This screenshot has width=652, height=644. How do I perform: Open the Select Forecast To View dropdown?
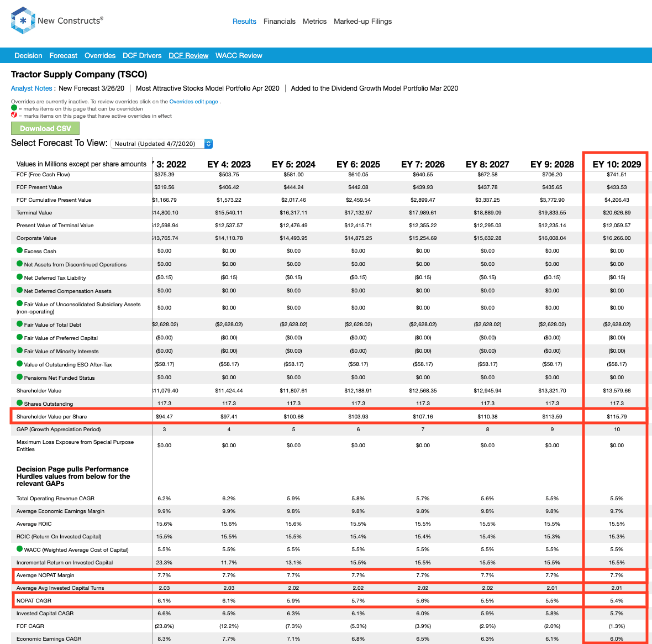[162, 144]
